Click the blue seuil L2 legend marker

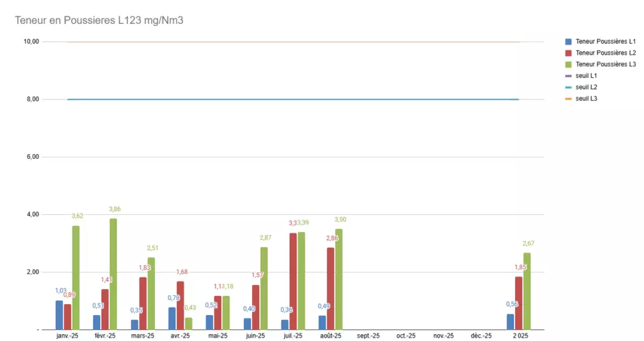pyautogui.click(x=568, y=88)
